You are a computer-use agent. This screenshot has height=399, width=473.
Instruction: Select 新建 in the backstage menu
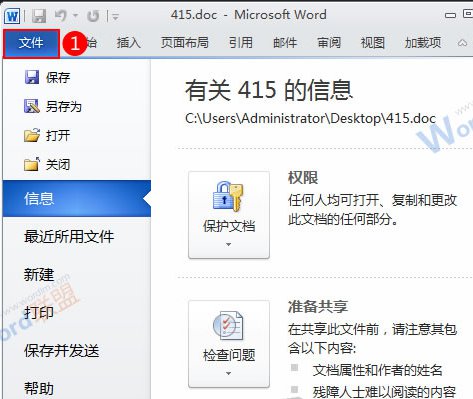[39, 275]
